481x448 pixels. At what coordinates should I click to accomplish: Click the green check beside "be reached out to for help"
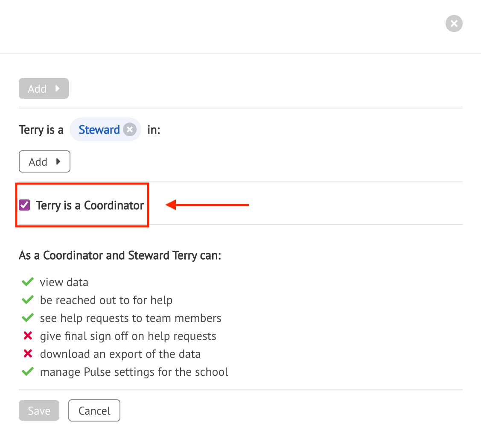(x=27, y=300)
